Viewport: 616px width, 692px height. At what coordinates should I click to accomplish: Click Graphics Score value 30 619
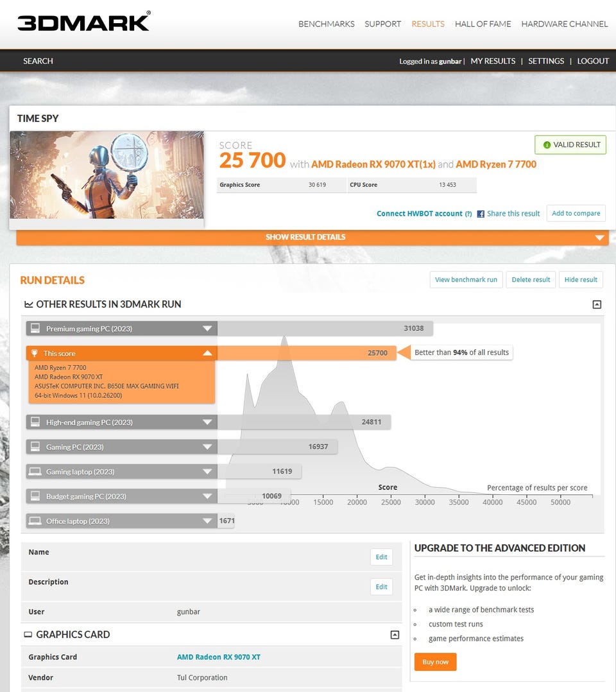point(317,185)
